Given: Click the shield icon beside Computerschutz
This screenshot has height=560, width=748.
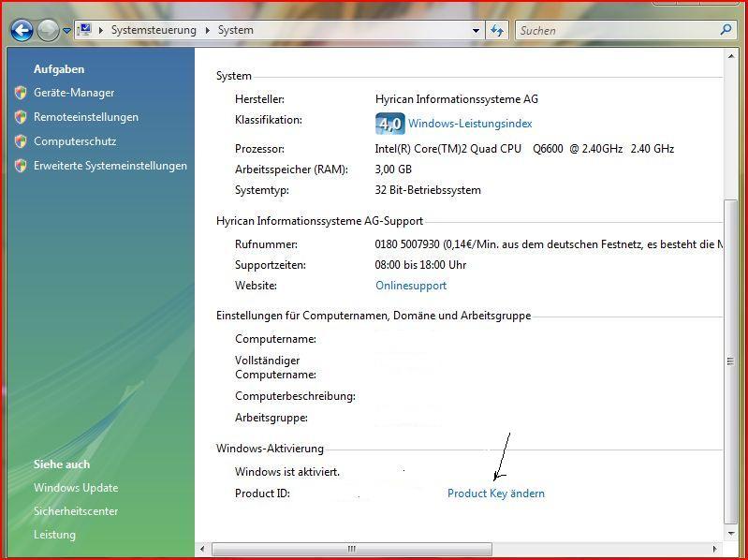Looking at the screenshot, I should pos(21,141).
